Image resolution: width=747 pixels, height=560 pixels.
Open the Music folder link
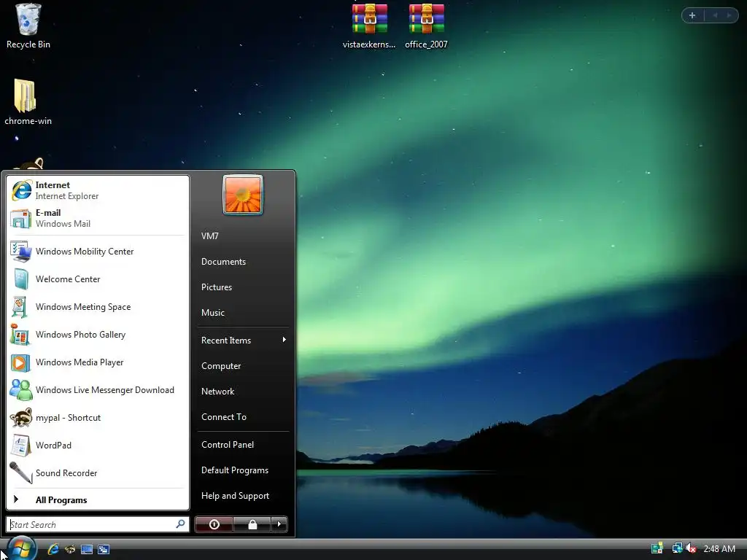tap(243, 313)
